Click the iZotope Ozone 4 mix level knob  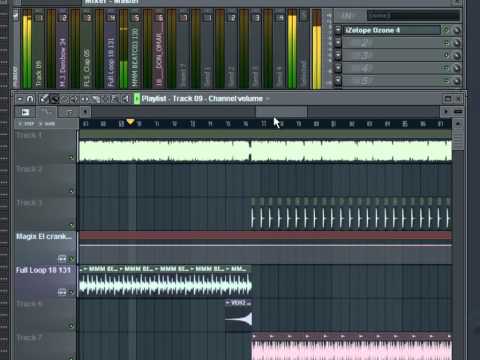(457, 30)
